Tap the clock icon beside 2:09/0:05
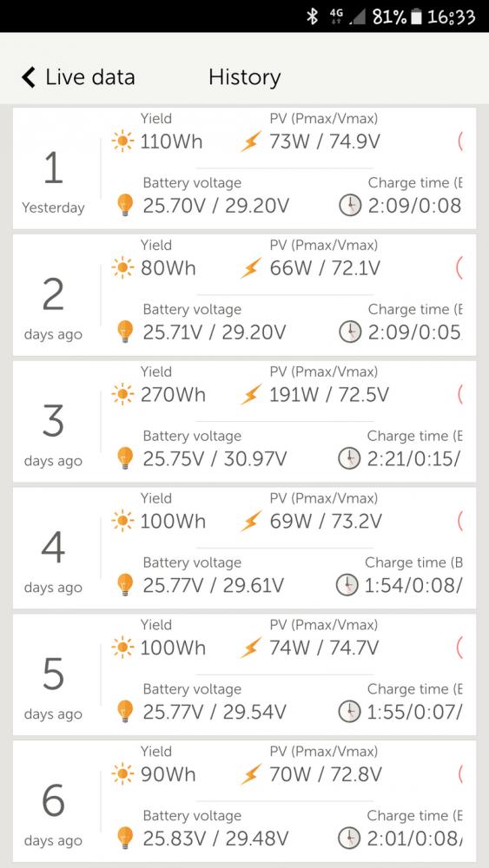 349,332
